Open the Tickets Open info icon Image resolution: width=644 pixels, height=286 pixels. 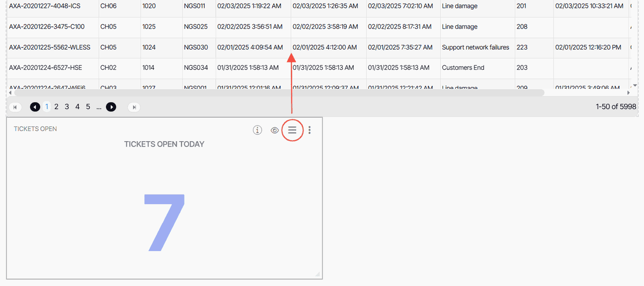[x=258, y=130]
